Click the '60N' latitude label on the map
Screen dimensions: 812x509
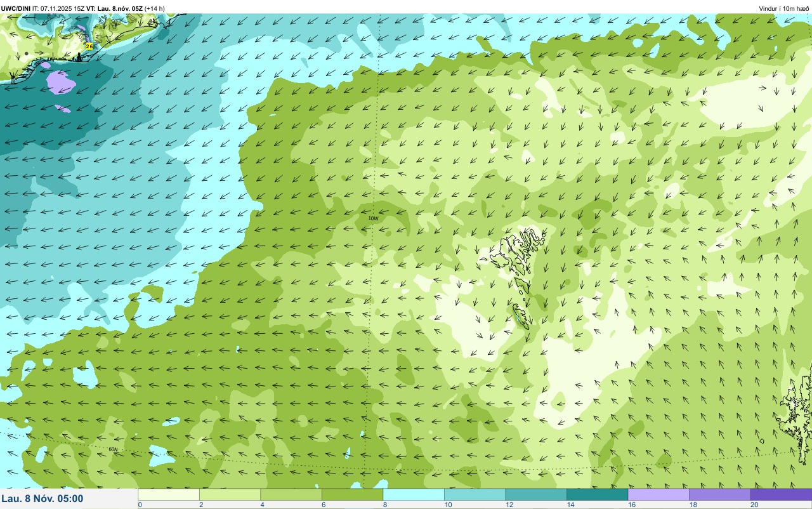[113, 449]
